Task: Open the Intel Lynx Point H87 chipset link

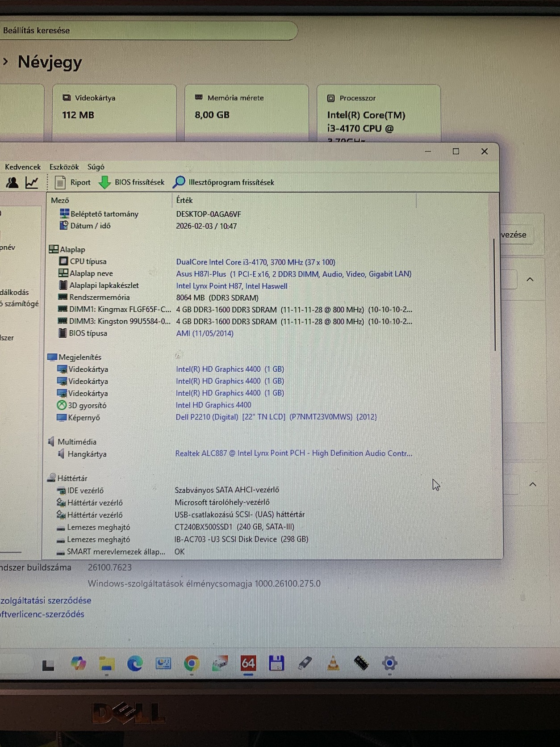Action: point(231,286)
